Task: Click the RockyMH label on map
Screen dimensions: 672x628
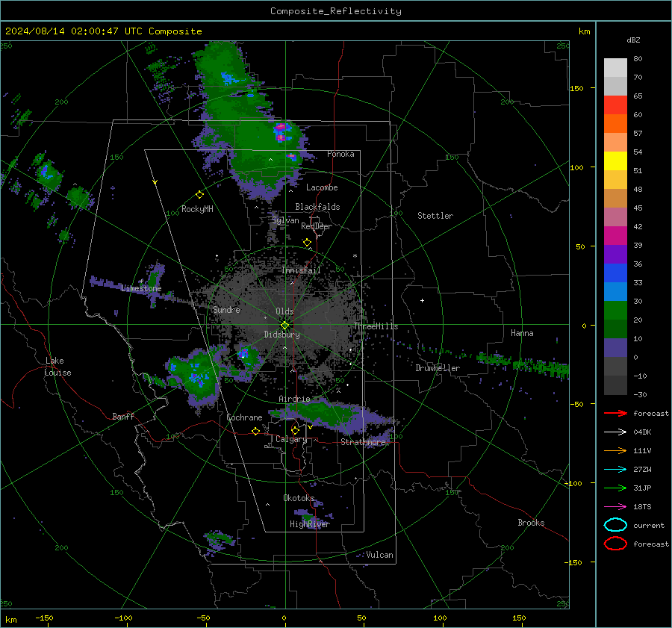Action: tap(197, 209)
